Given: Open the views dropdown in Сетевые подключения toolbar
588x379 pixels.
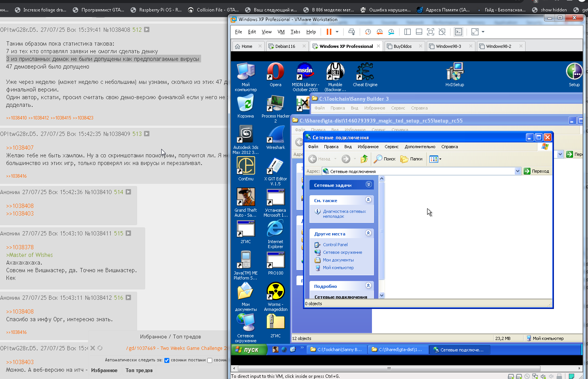Looking at the screenshot, I should click(x=440, y=159).
